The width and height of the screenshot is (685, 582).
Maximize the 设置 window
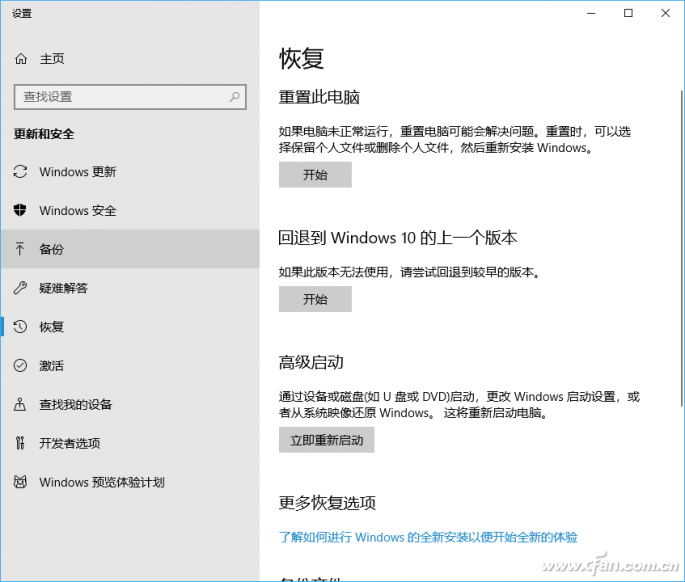coord(628,13)
